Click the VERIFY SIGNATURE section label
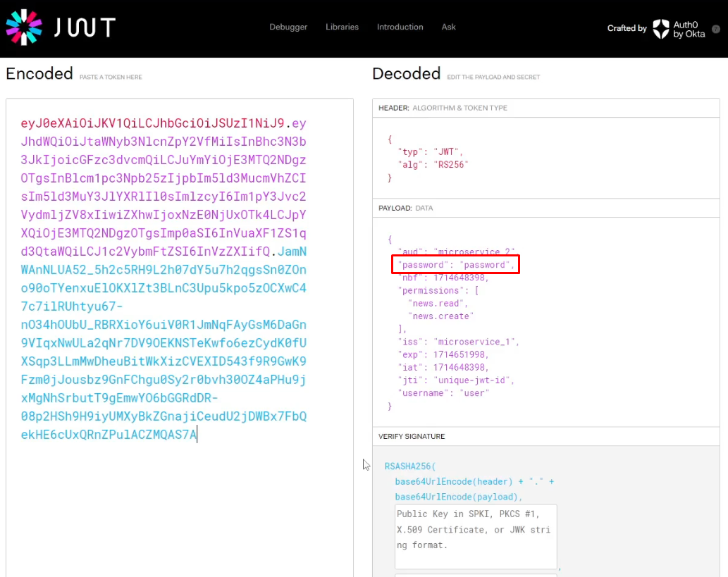Viewport: 728px width, 577px height. click(412, 436)
